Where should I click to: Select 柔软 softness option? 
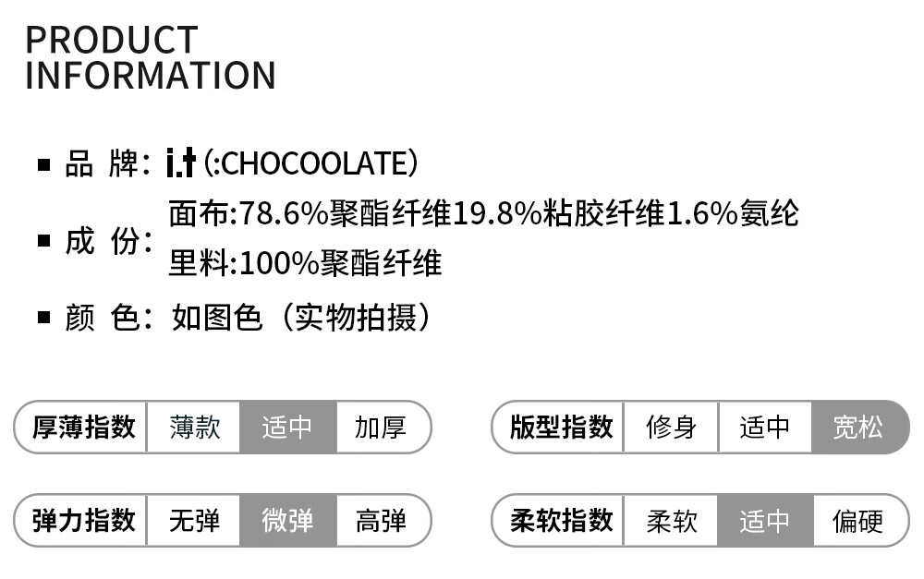(x=671, y=521)
